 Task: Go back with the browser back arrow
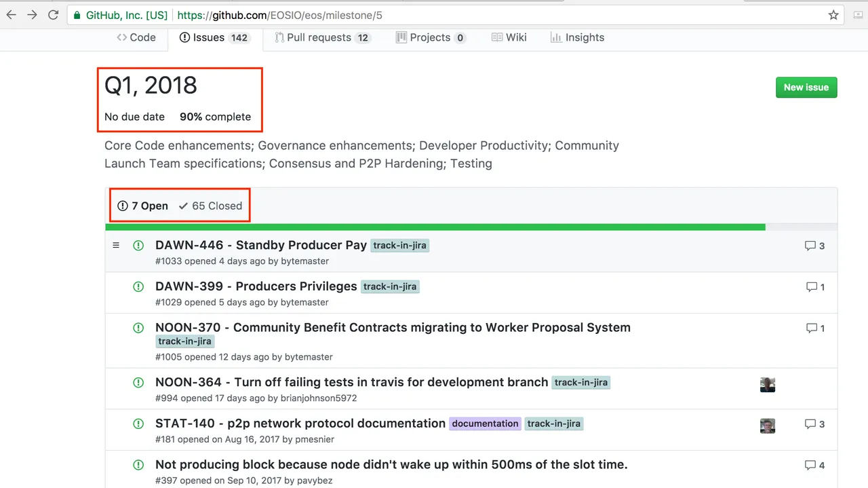point(12,15)
